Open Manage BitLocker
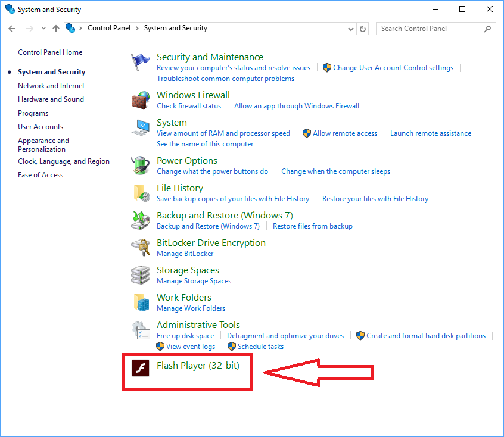The height and width of the screenshot is (437, 504). 185,254
